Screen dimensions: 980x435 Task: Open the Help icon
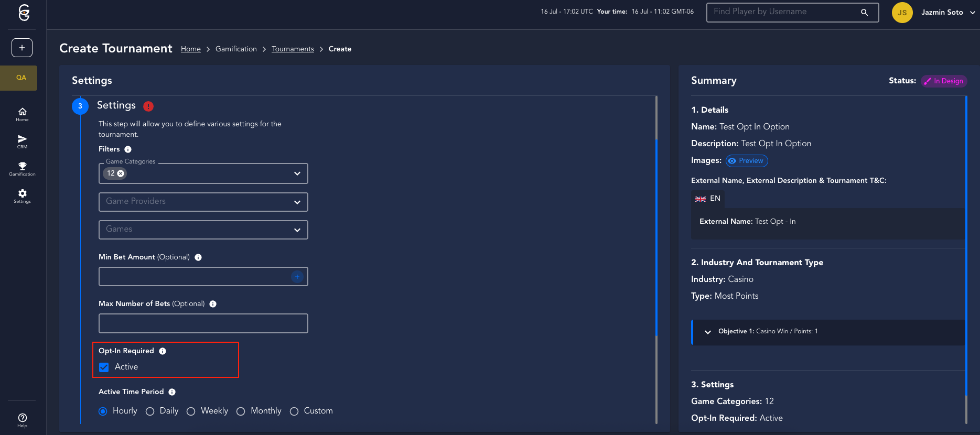[x=22, y=420]
